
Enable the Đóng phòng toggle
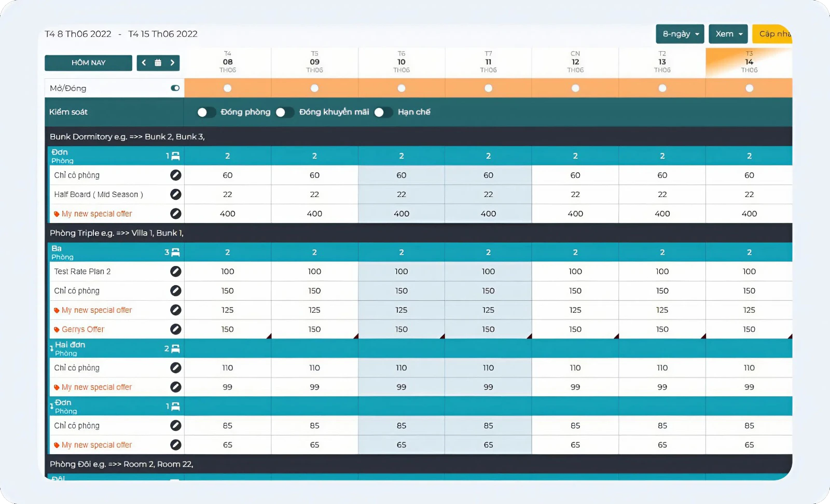tap(206, 113)
